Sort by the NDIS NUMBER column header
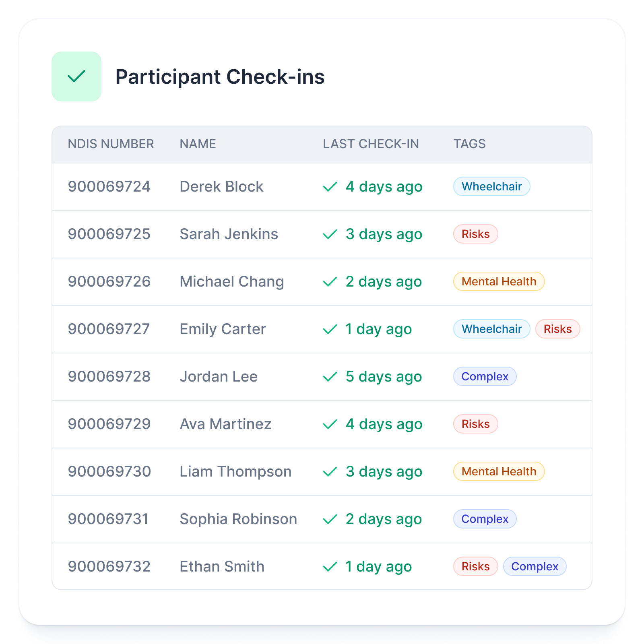The image size is (644, 644). (x=111, y=144)
